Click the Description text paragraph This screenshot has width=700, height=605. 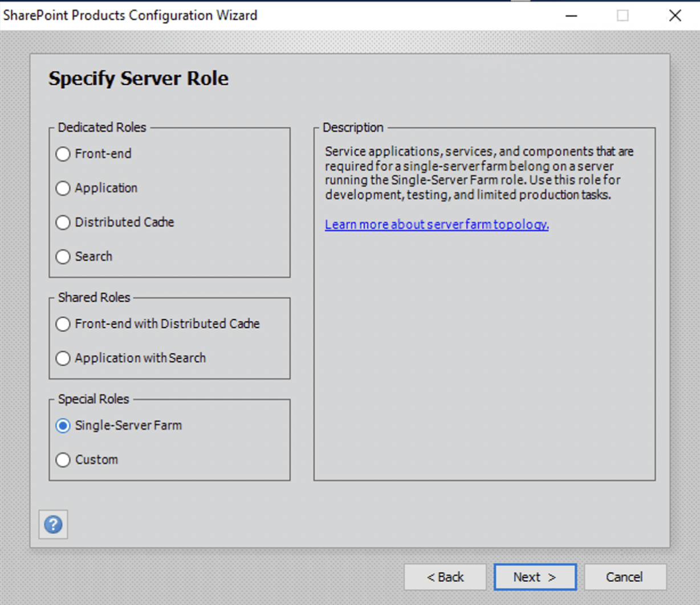point(479,173)
